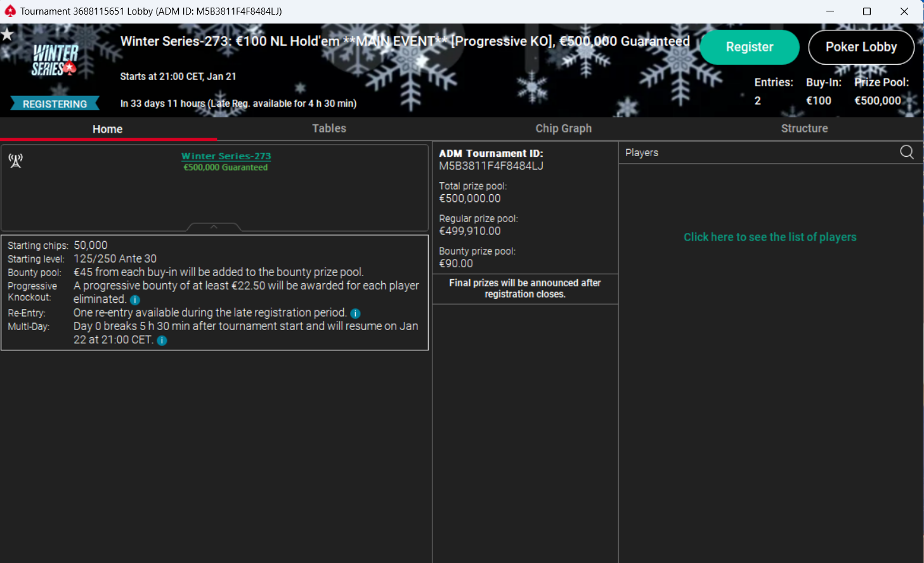Viewport: 924px width, 563px height.
Task: Click the 'In 33 days 11 hours' countdown text
Action: [x=238, y=103]
